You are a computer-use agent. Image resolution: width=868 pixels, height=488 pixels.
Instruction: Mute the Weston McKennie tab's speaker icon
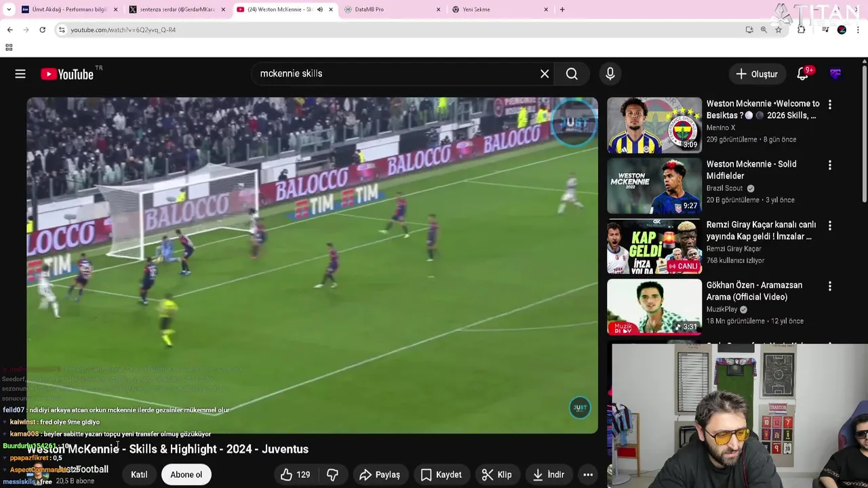[x=320, y=9]
